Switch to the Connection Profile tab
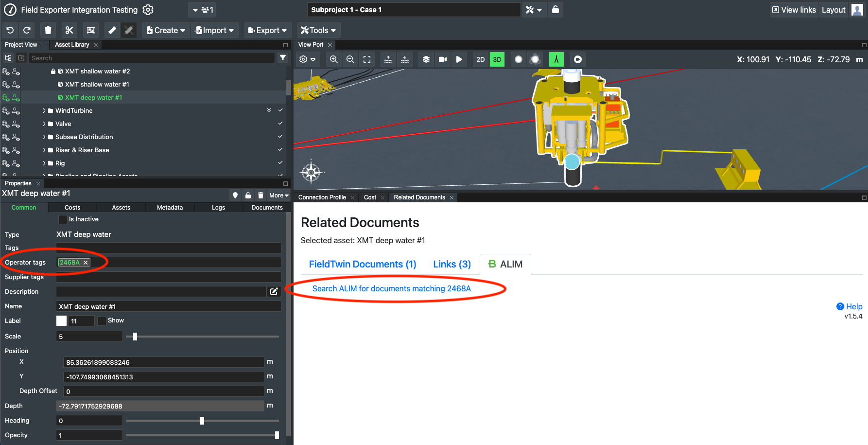Image resolution: width=868 pixels, height=445 pixels. [x=322, y=197]
